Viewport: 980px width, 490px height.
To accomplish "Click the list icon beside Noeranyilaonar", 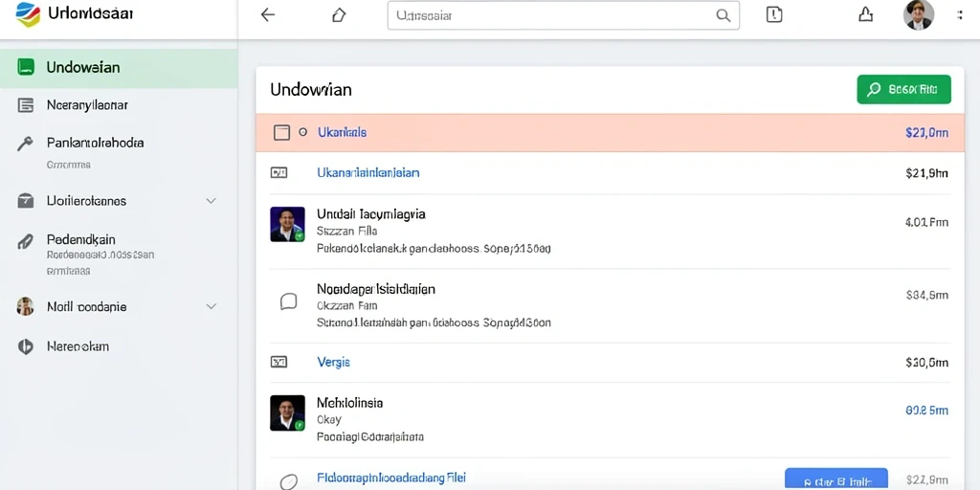I will (x=26, y=105).
